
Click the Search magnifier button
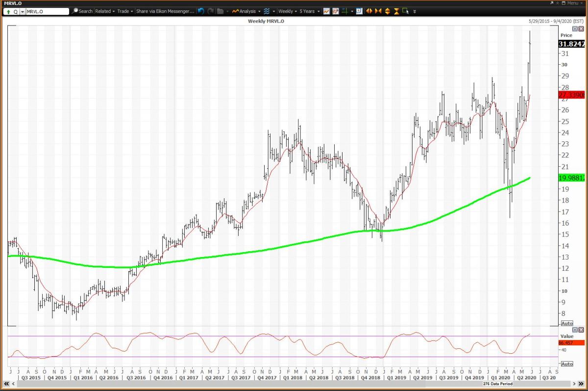(82, 11)
